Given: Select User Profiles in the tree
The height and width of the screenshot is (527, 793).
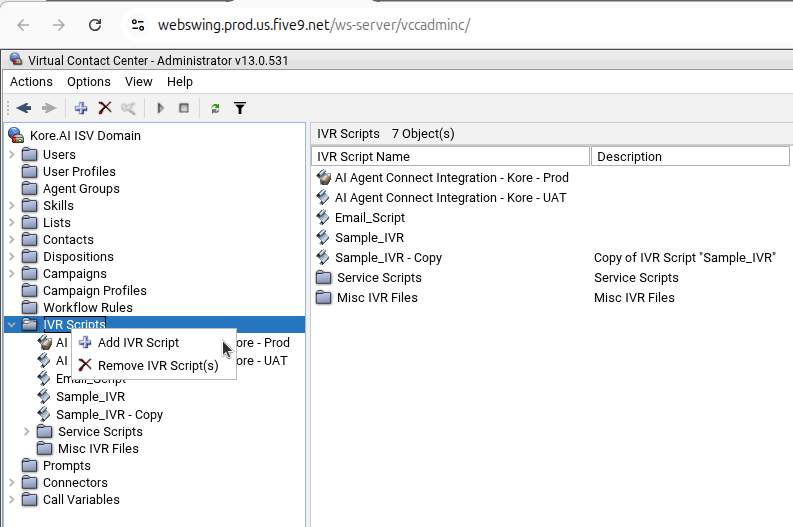Looking at the screenshot, I should tap(79, 171).
